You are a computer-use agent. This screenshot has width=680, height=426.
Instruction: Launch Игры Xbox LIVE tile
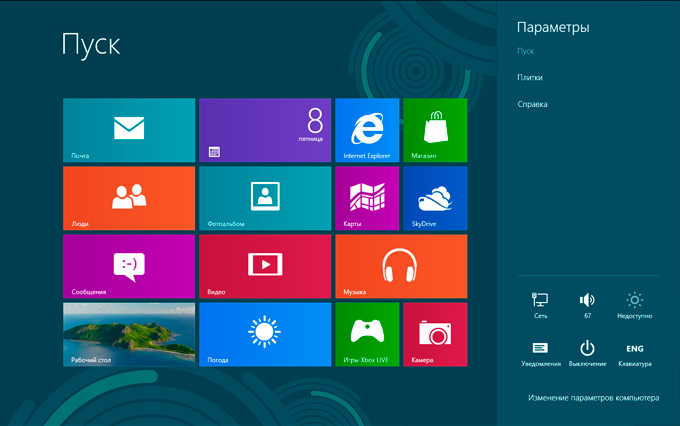point(367,334)
